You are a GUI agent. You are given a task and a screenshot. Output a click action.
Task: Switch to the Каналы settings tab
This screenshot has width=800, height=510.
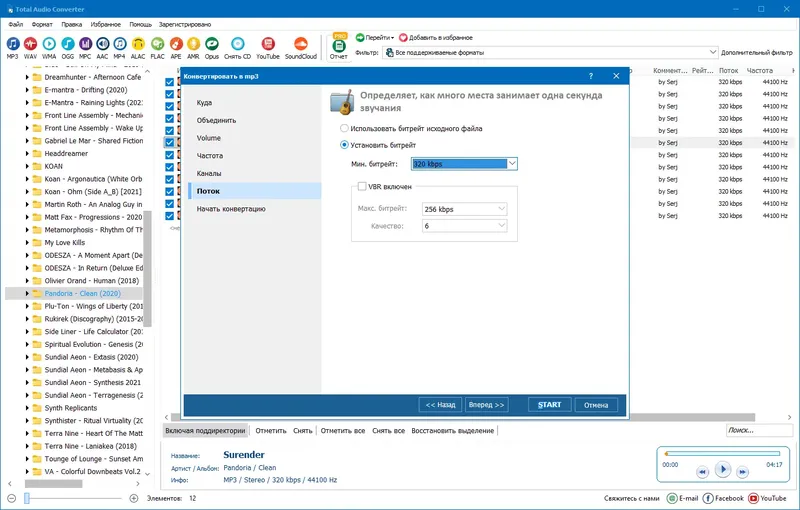click(x=209, y=173)
